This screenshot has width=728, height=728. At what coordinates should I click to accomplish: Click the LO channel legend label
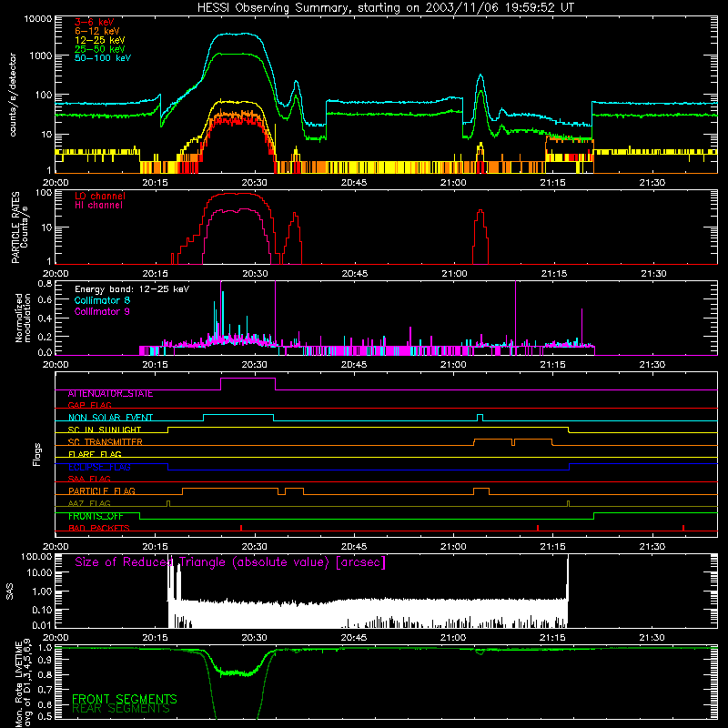[100, 196]
